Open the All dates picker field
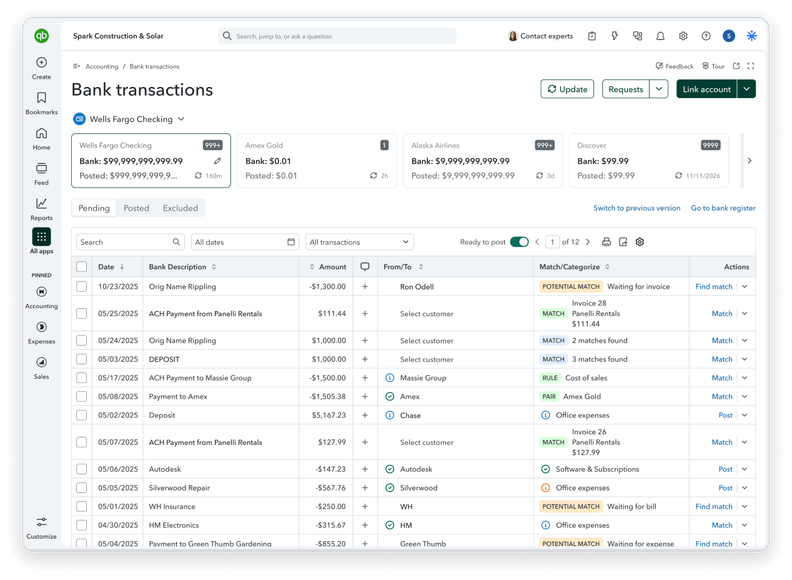Screen dimensions: 792x580 click(x=245, y=242)
